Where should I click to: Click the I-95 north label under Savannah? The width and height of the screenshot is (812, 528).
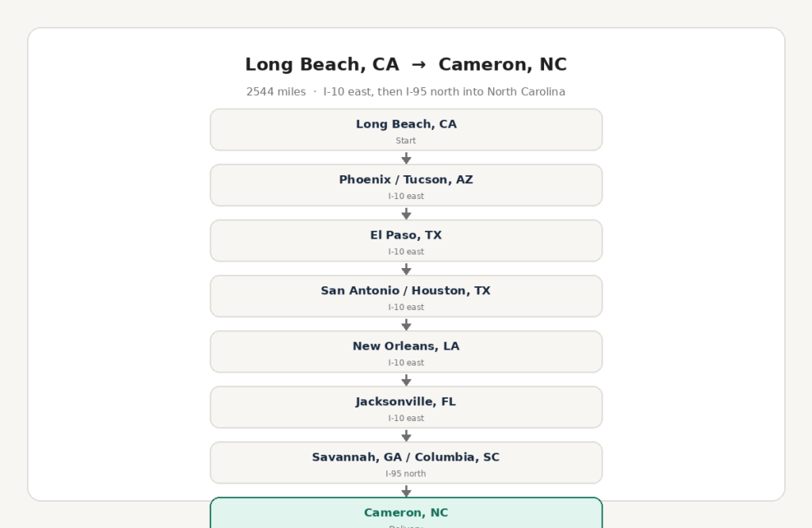405,473
